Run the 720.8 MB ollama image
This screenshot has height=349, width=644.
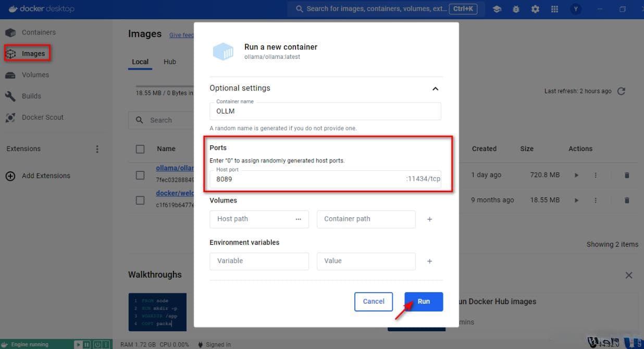576,176
